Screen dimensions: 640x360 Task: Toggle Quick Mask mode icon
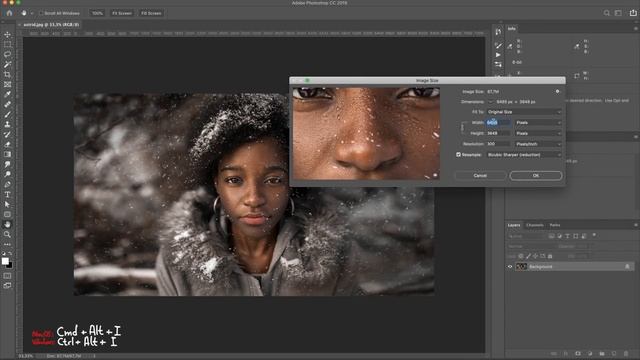(7, 276)
